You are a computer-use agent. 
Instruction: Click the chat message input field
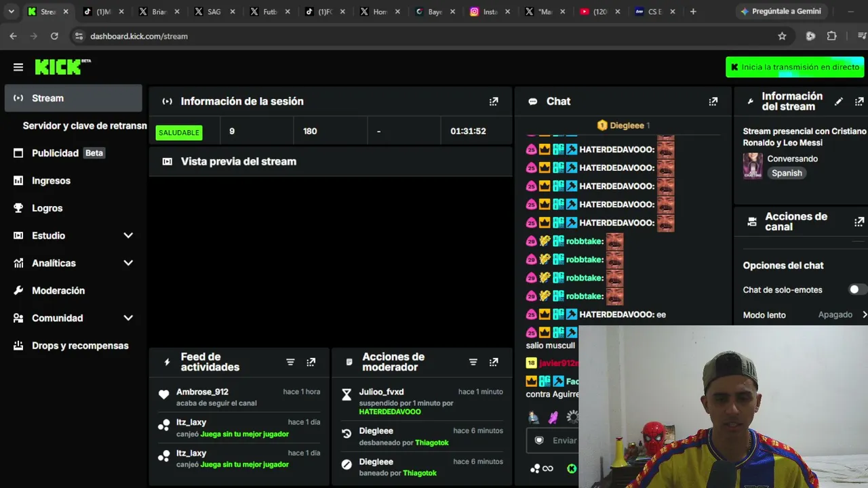click(553, 441)
